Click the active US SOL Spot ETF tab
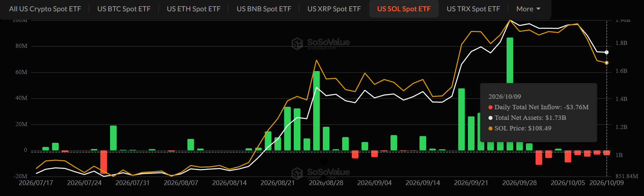Viewport: 644px width, 196px height. (404, 9)
